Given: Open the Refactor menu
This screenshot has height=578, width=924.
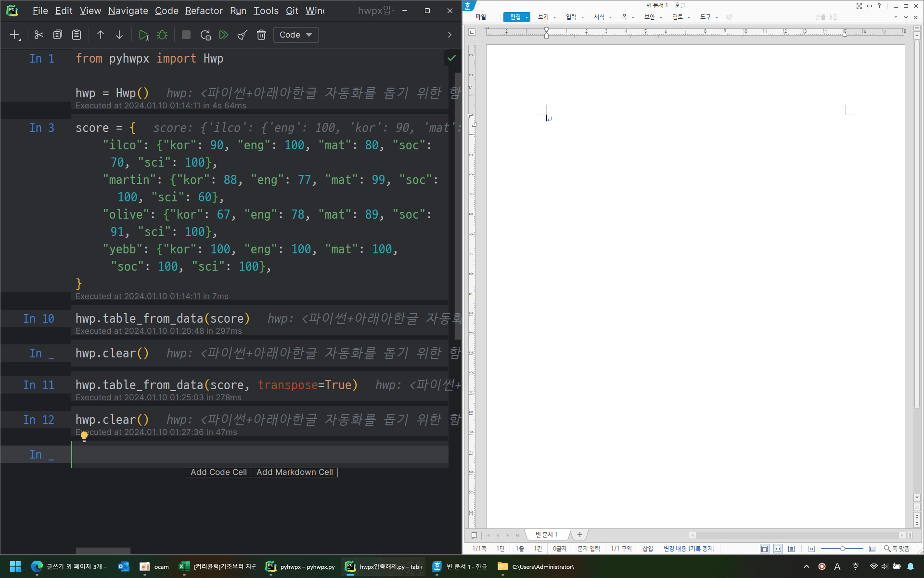Looking at the screenshot, I should (204, 11).
